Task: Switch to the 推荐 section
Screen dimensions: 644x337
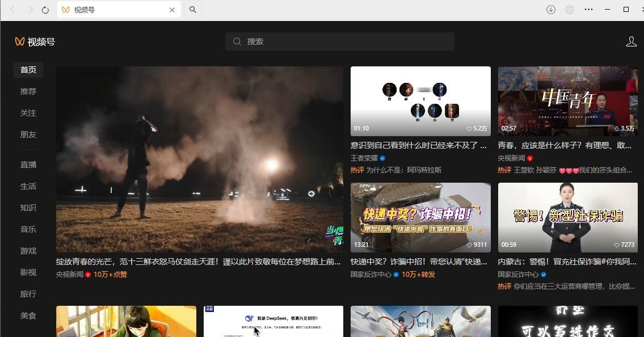Action: [x=28, y=91]
